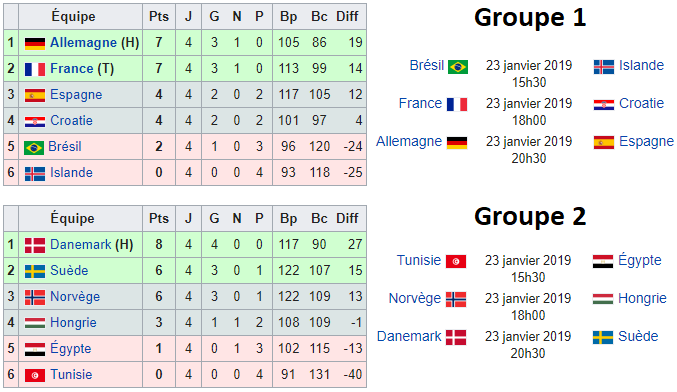The height and width of the screenshot is (392, 677).
Task: Click the Norway flag in the Norvège–Hongrie match
Action: [x=456, y=299]
